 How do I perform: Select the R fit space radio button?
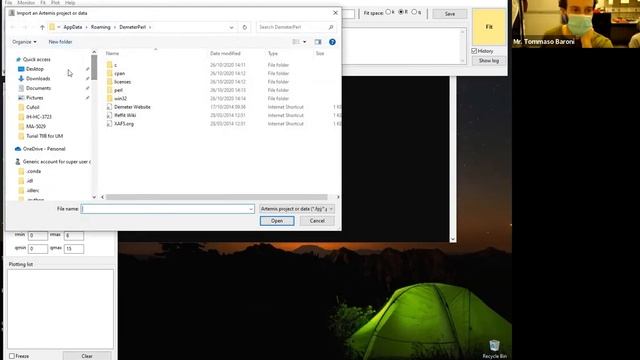401,12
